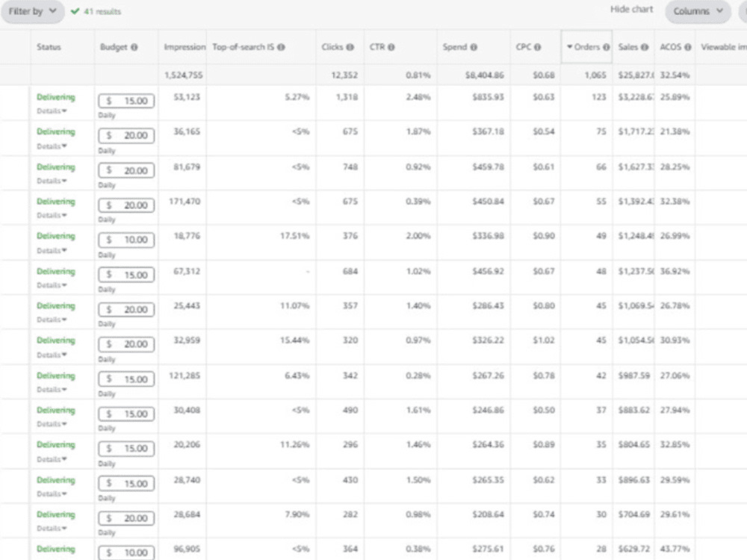747x560 pixels.
Task: Select the 1,318 clicks cell
Action: tap(347, 97)
